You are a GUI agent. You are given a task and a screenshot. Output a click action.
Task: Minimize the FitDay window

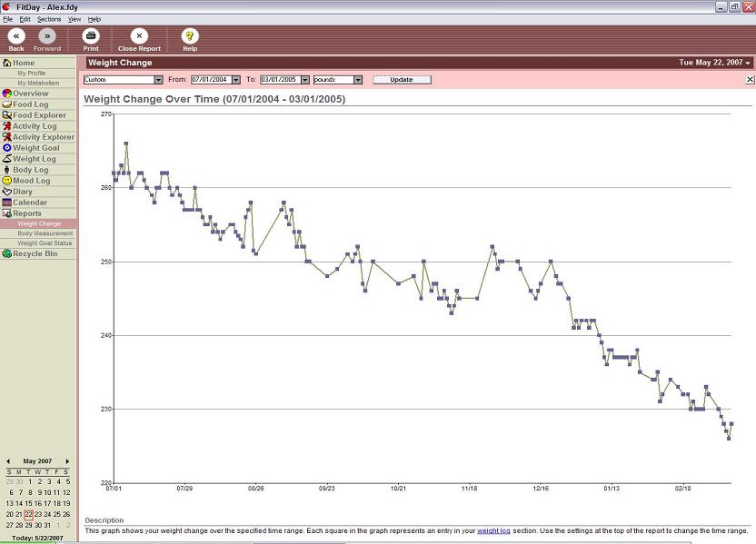(721, 7)
